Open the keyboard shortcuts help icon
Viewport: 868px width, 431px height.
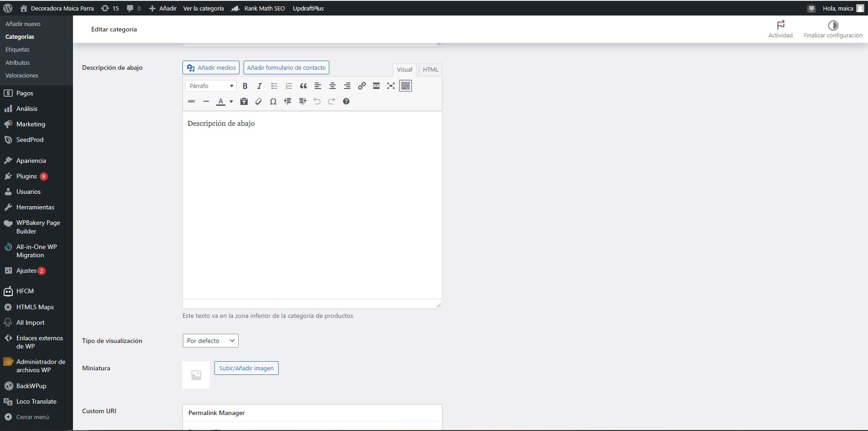346,101
